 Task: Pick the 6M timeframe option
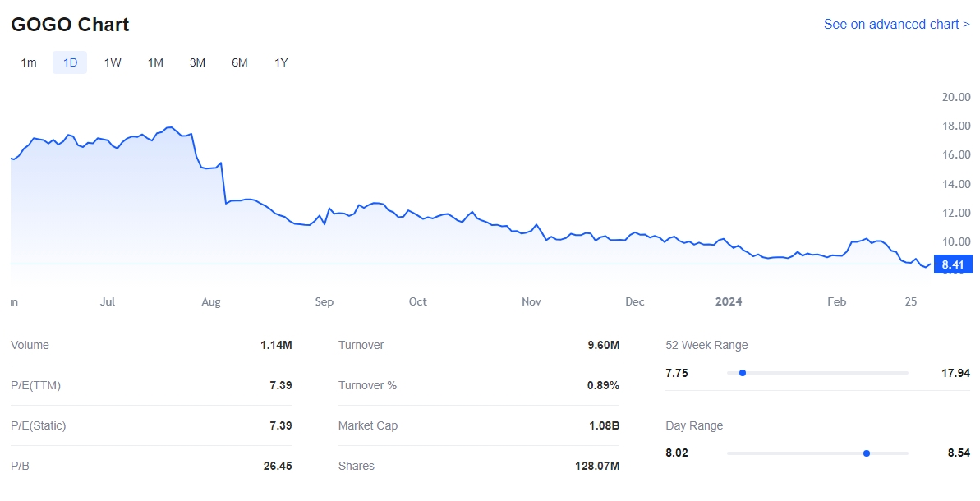click(x=239, y=62)
